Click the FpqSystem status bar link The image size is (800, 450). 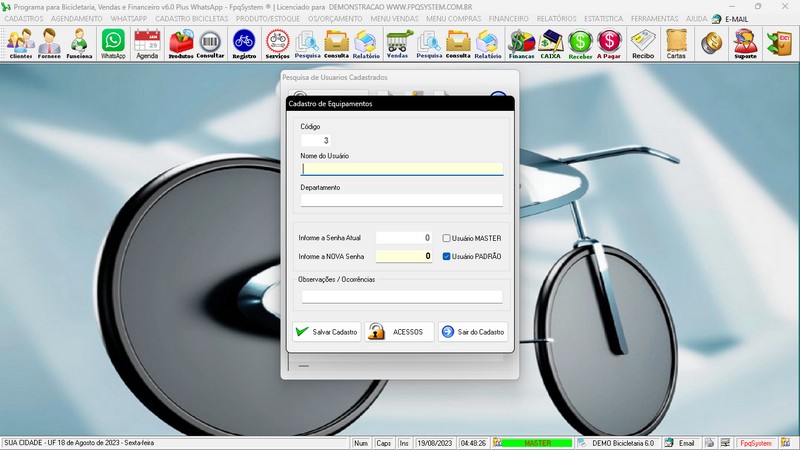tap(756, 443)
